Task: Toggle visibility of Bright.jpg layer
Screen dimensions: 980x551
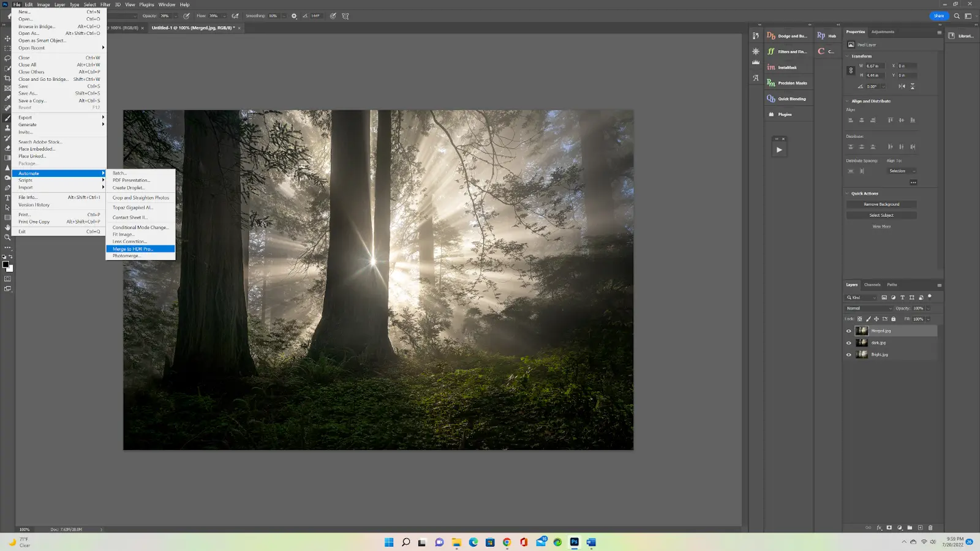Action: tap(848, 354)
